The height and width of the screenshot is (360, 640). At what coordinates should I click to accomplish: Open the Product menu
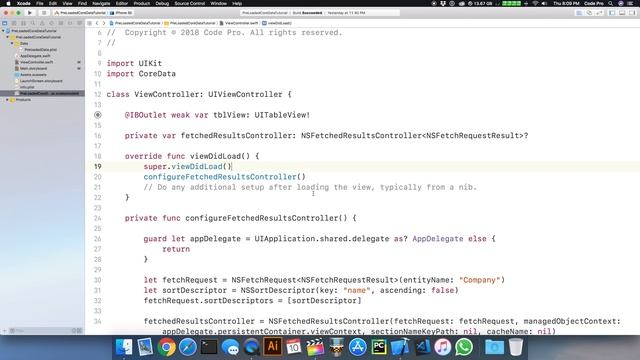(142, 3)
